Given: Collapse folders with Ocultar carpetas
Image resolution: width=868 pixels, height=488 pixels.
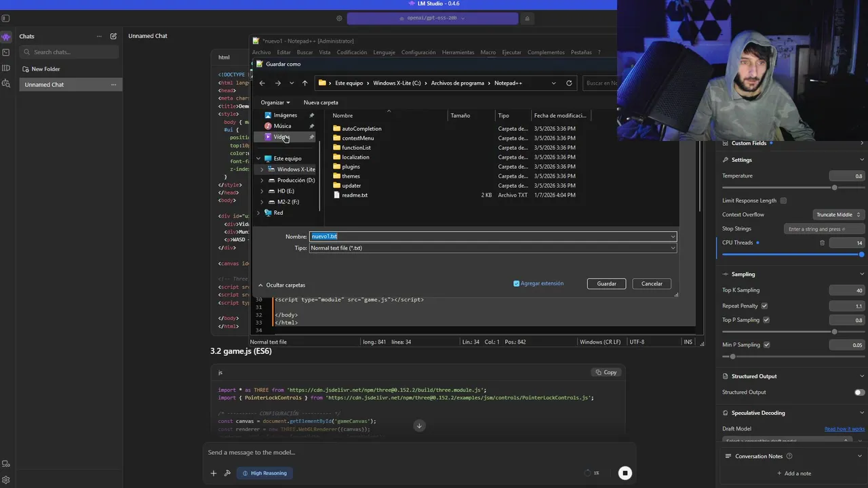Looking at the screenshot, I should [281, 285].
